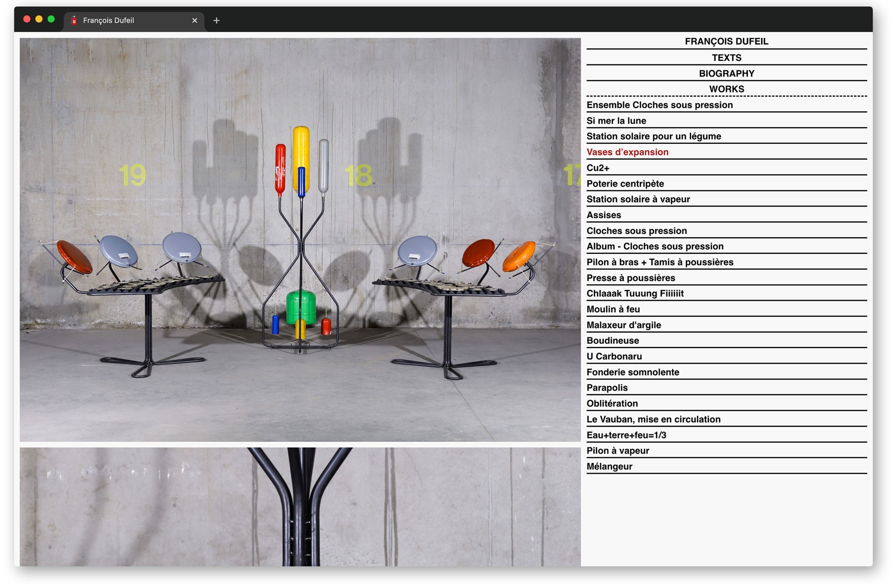Select Vases d'expansion highlighted link

click(627, 152)
